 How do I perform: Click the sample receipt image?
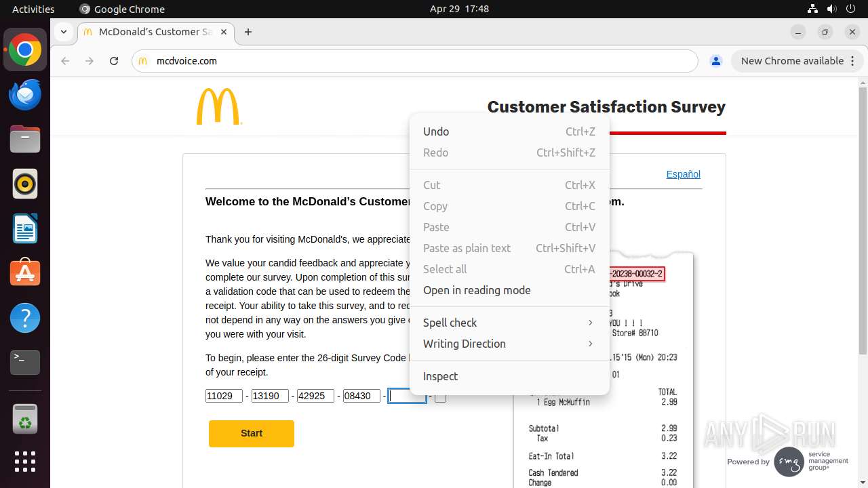(x=604, y=369)
